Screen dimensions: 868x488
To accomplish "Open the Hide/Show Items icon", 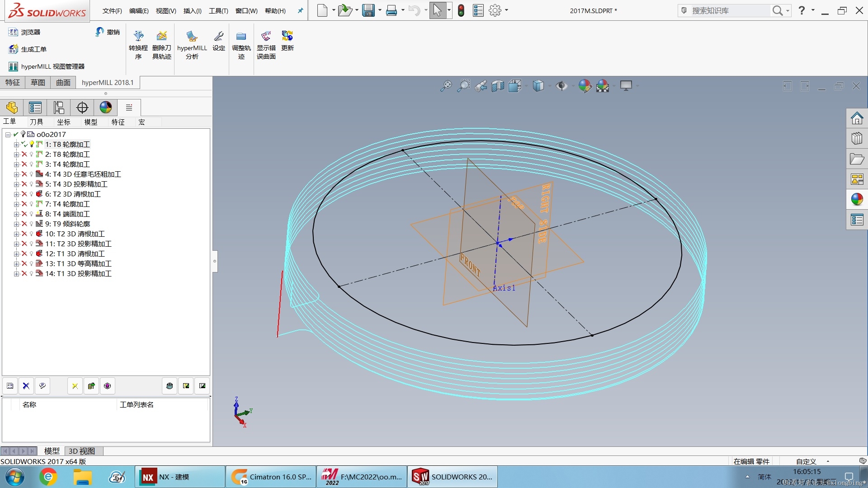I will coord(561,86).
